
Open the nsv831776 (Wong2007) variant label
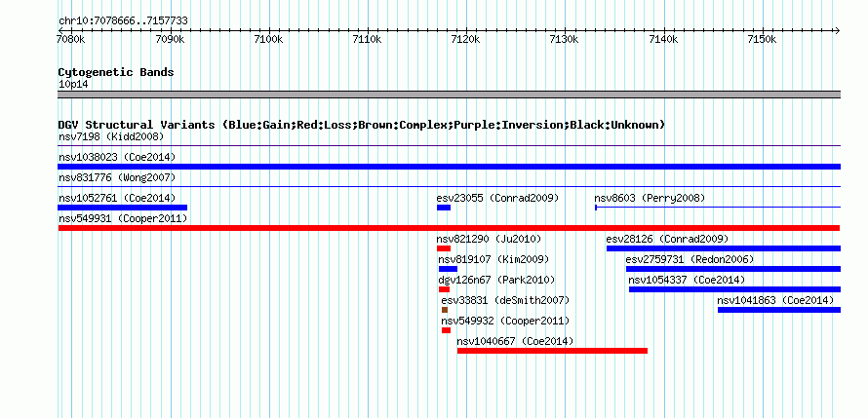pos(117,177)
